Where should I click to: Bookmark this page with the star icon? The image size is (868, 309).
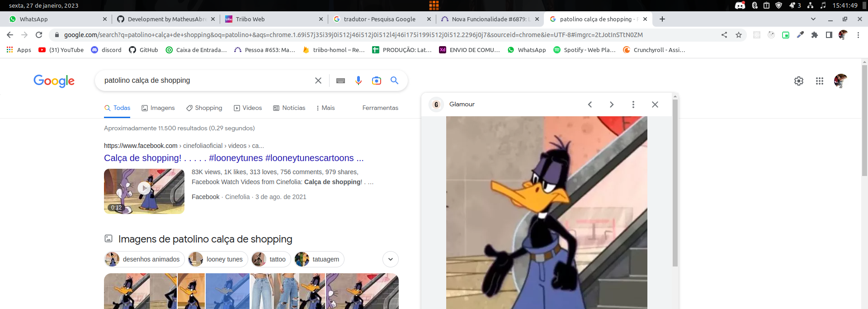[739, 35]
